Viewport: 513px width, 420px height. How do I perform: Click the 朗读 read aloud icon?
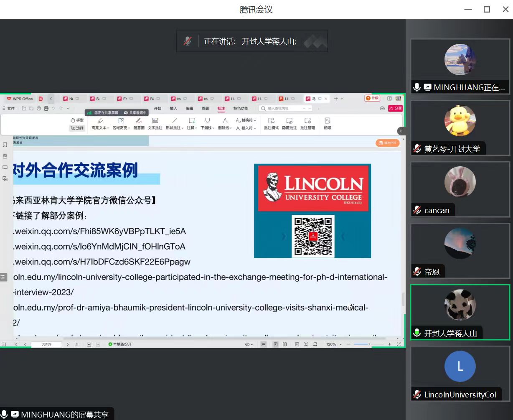[328, 124]
